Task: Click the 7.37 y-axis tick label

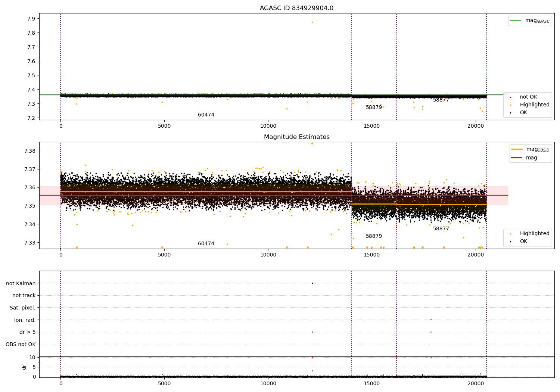Action: coord(30,169)
